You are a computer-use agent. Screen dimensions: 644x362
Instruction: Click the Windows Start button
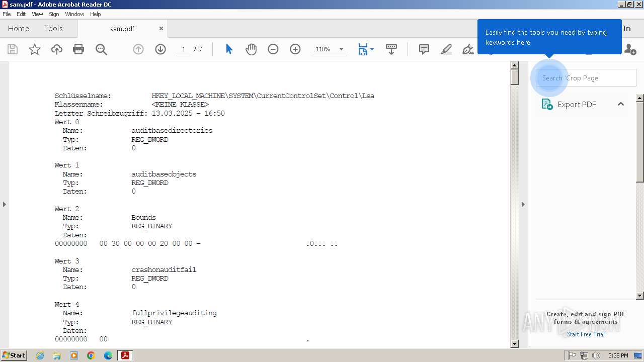click(14, 355)
